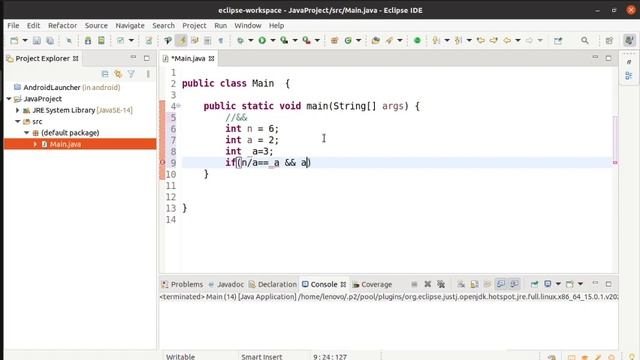640x360 pixels.
Task: Switch to the Declaration tab
Action: 273,284
